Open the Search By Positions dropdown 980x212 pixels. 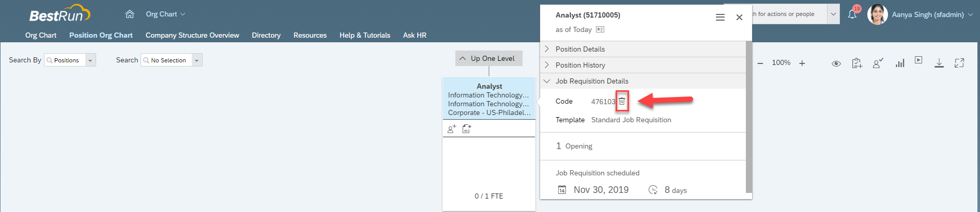pos(70,60)
